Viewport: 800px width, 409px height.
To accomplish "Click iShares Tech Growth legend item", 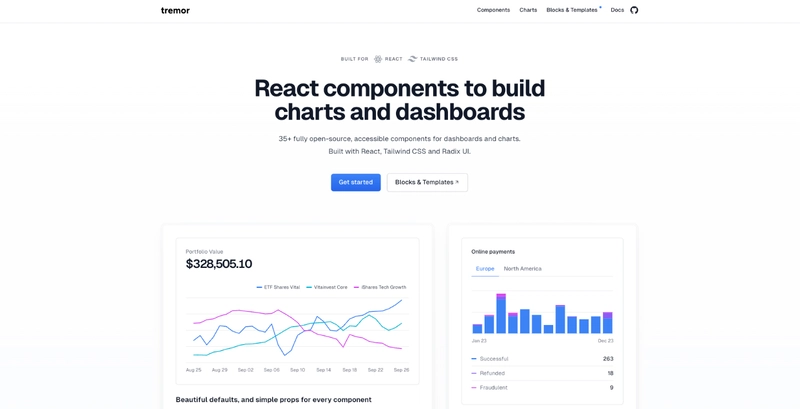I will (x=380, y=287).
